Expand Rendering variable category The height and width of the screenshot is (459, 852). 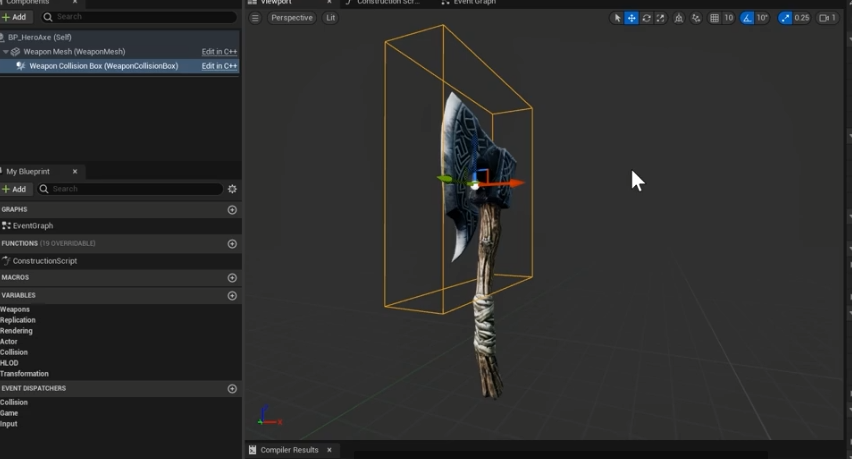point(16,331)
